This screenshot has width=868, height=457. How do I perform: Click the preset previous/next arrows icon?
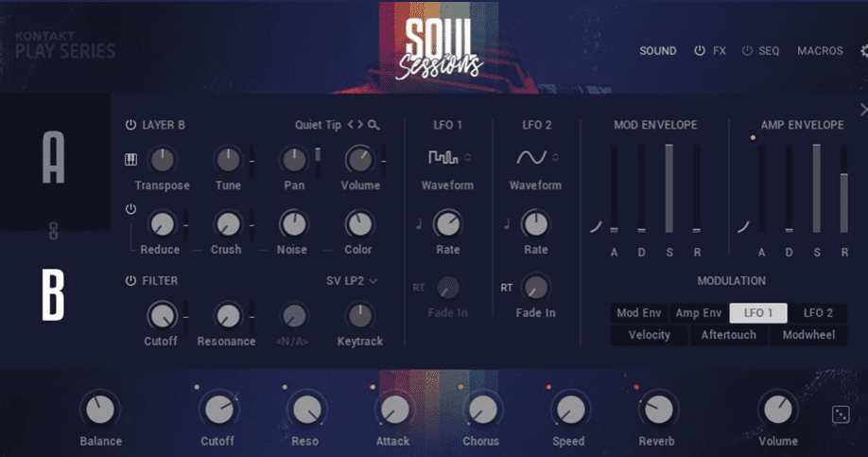(x=355, y=125)
